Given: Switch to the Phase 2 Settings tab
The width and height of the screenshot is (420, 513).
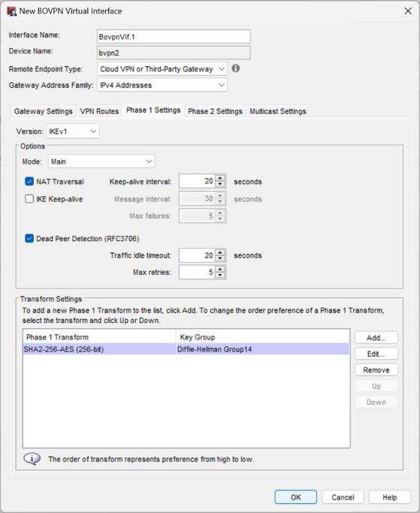Looking at the screenshot, I should point(215,111).
